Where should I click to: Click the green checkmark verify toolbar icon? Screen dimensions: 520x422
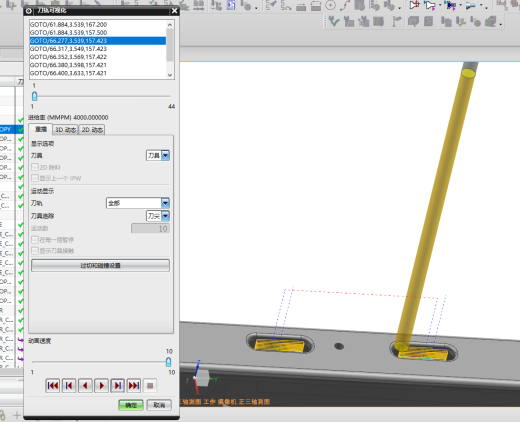(x=334, y=22)
